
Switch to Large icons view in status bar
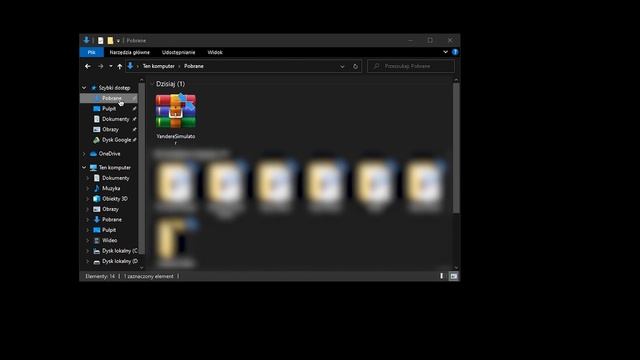coord(453,276)
